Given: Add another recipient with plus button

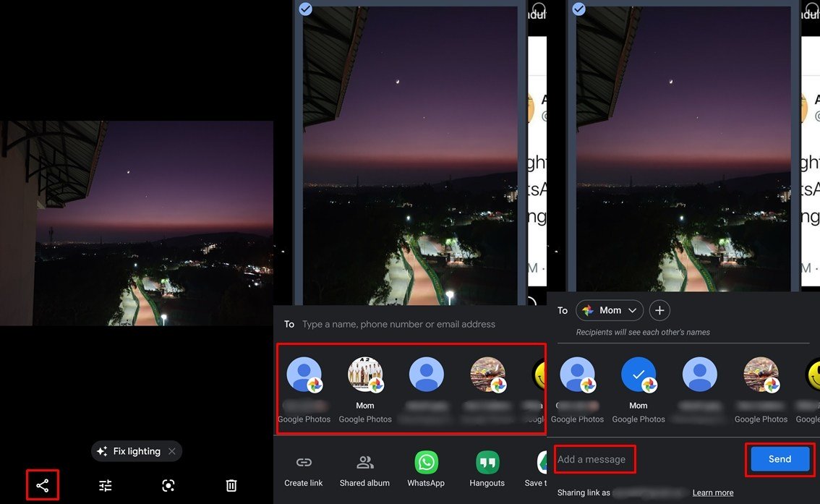Looking at the screenshot, I should point(659,310).
